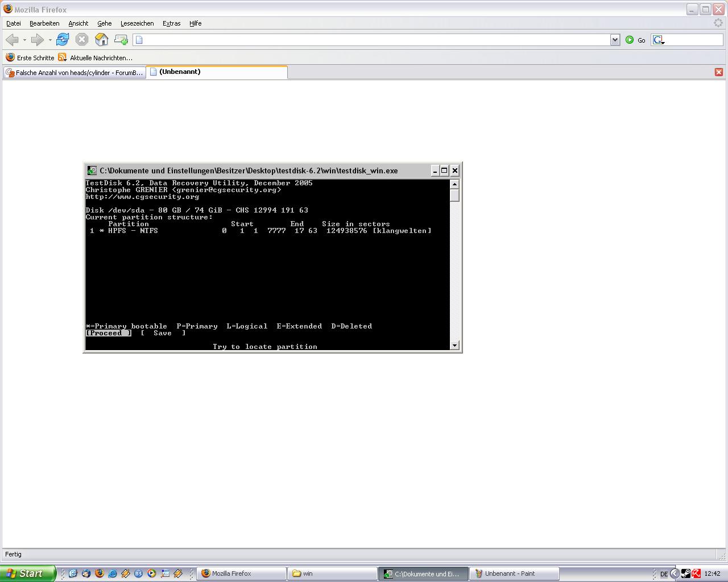Click the Firefox logo in browser title bar

point(7,9)
